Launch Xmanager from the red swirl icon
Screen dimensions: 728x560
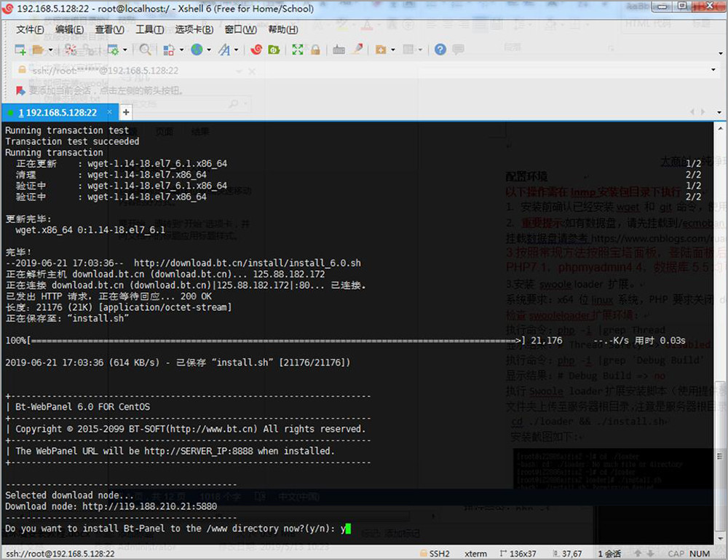256,50
